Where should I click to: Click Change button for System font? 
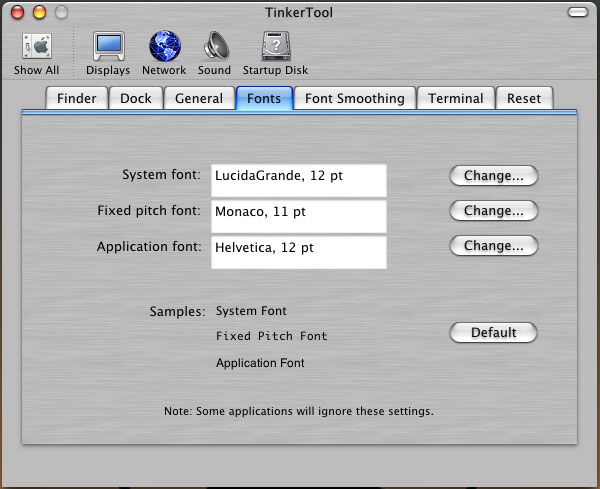[x=494, y=176]
